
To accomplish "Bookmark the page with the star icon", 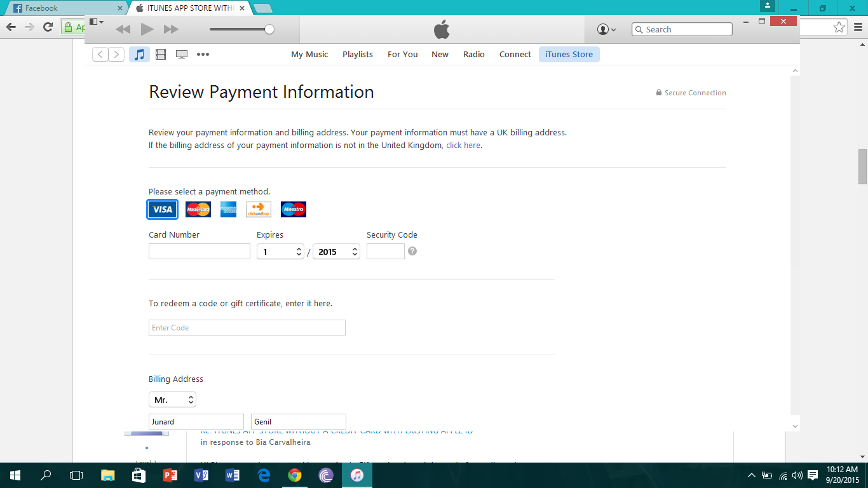I will pyautogui.click(x=839, y=27).
